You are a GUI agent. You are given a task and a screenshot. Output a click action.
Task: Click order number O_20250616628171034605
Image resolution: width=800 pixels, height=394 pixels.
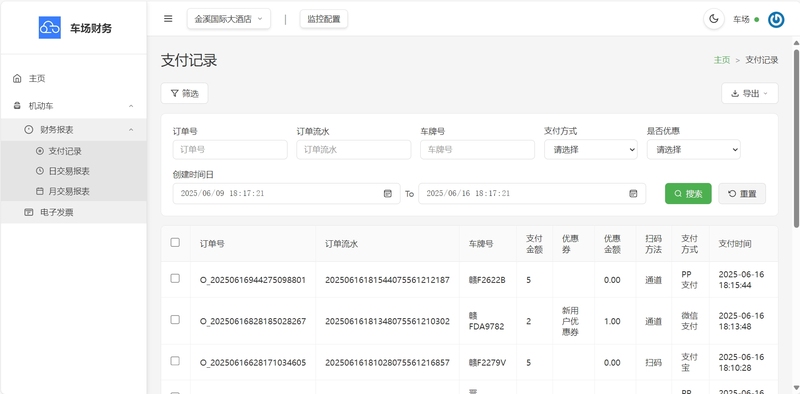click(253, 362)
